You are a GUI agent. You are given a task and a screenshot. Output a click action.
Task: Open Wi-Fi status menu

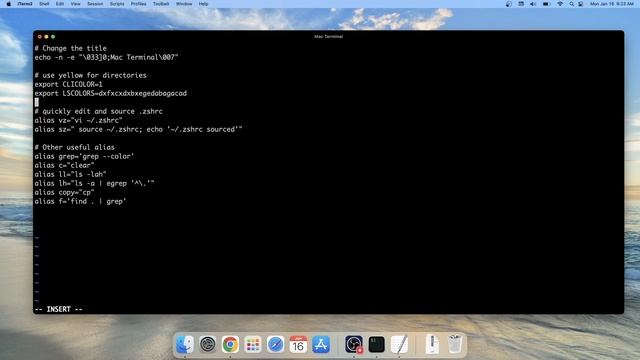pos(560,4)
